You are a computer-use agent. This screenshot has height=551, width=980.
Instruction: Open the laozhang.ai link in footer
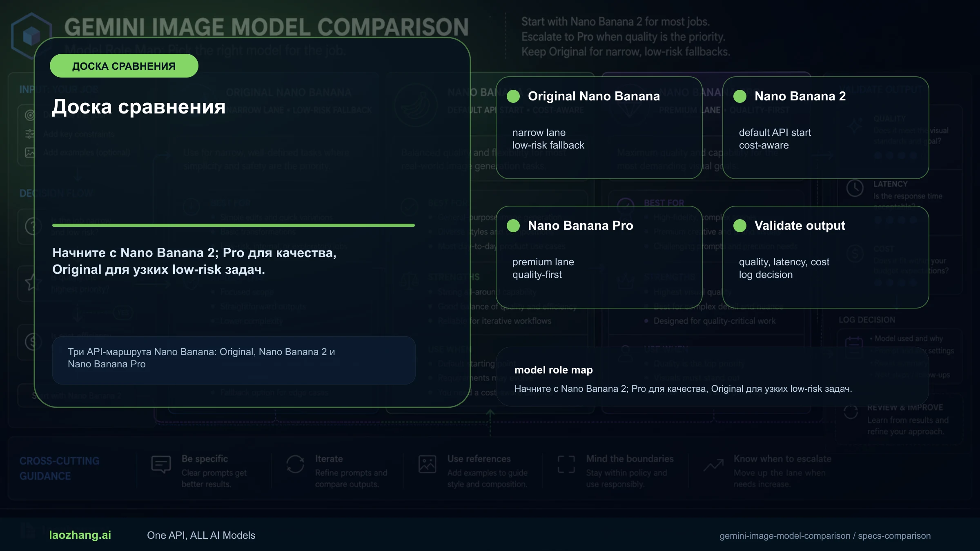point(80,535)
